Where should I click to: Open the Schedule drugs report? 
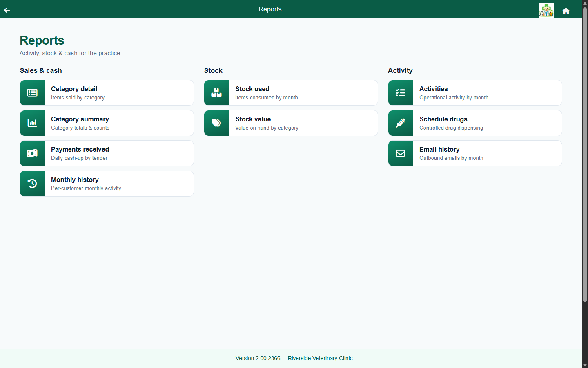475,123
